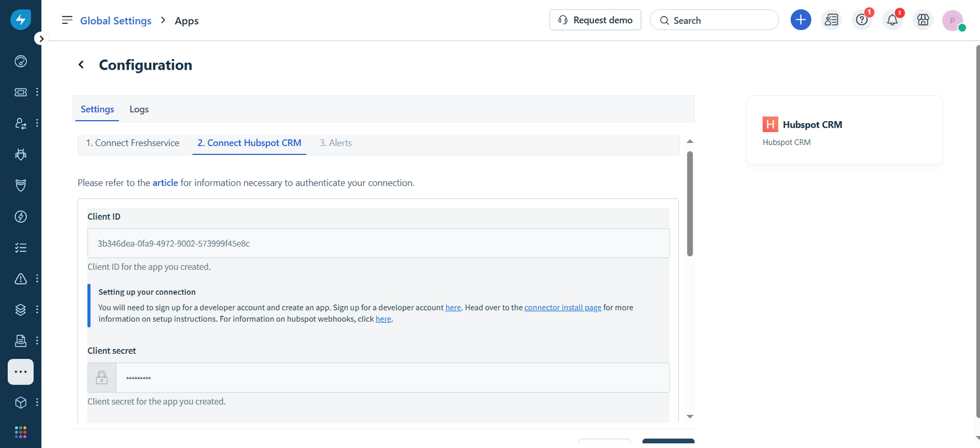Open the people-swap icon in sidebar
The height and width of the screenshot is (448, 980).
21,123
